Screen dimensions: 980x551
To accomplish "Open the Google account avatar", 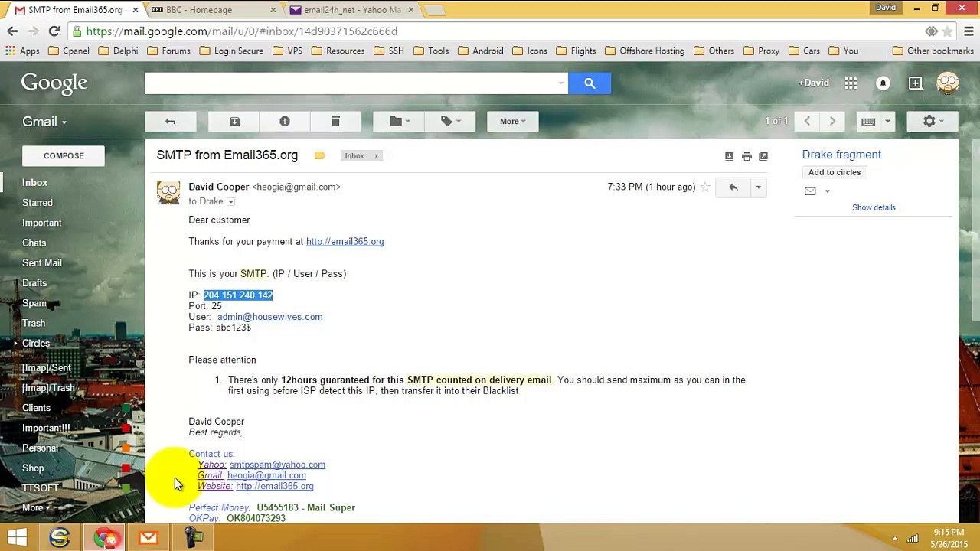I will click(x=947, y=83).
